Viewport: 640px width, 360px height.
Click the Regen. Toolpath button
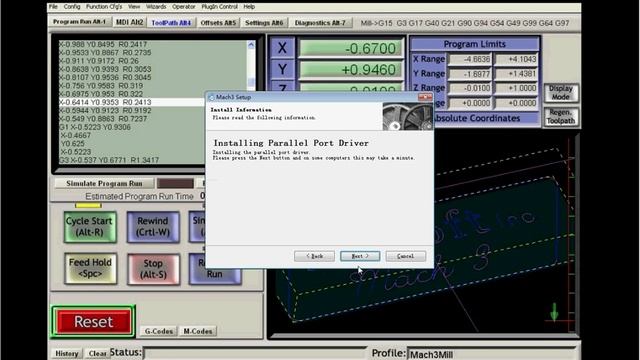(561, 117)
